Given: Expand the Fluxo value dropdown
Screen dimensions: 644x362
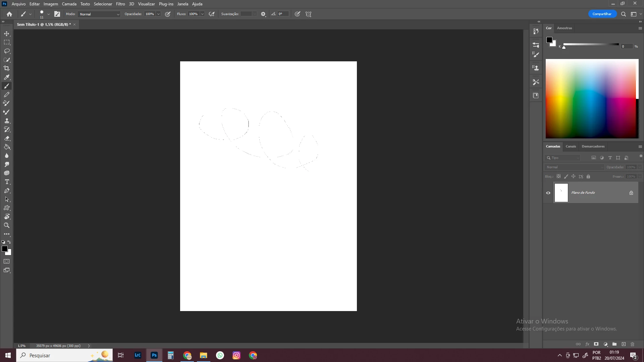Looking at the screenshot, I should pyautogui.click(x=202, y=14).
